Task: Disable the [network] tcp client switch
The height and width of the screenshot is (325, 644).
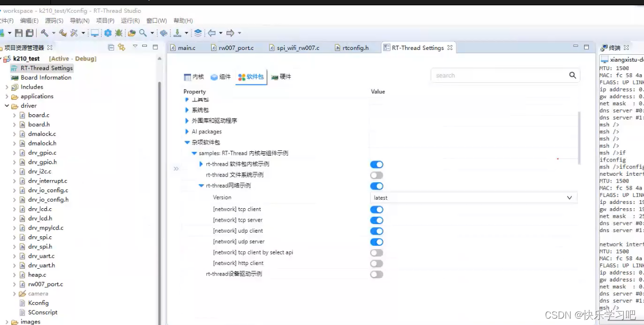Action: click(377, 210)
